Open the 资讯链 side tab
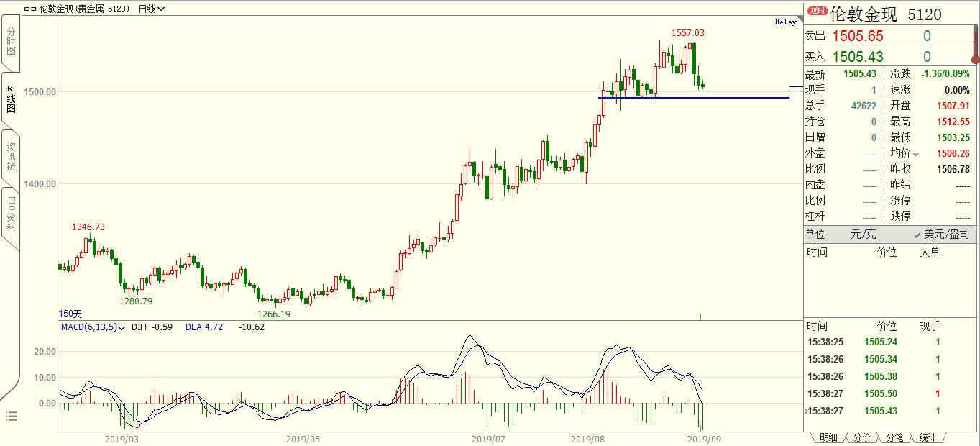 point(11,156)
